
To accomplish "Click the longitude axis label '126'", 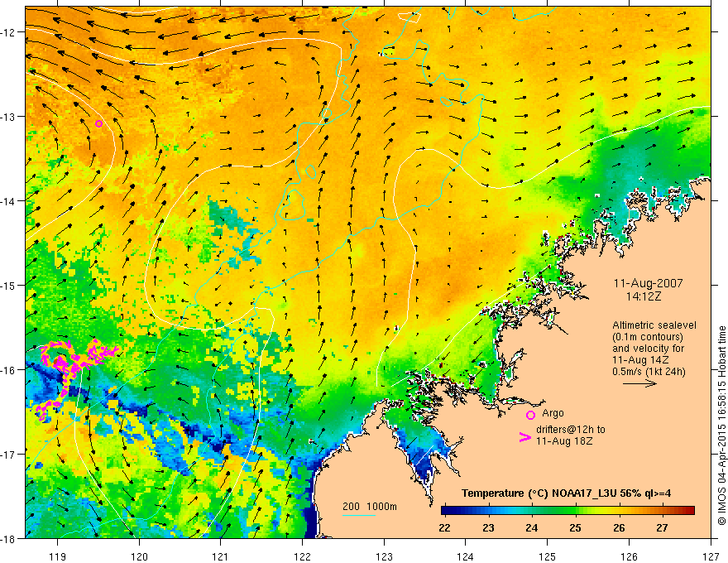I will point(629,556).
